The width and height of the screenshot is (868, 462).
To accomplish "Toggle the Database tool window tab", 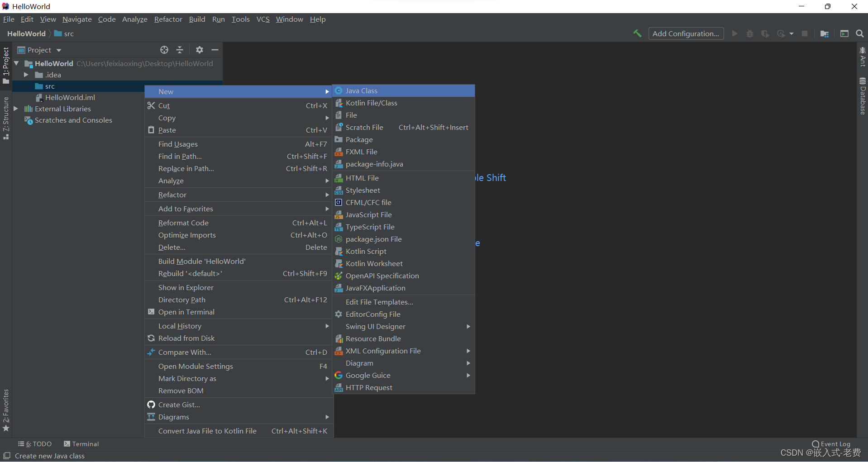I will (x=863, y=96).
